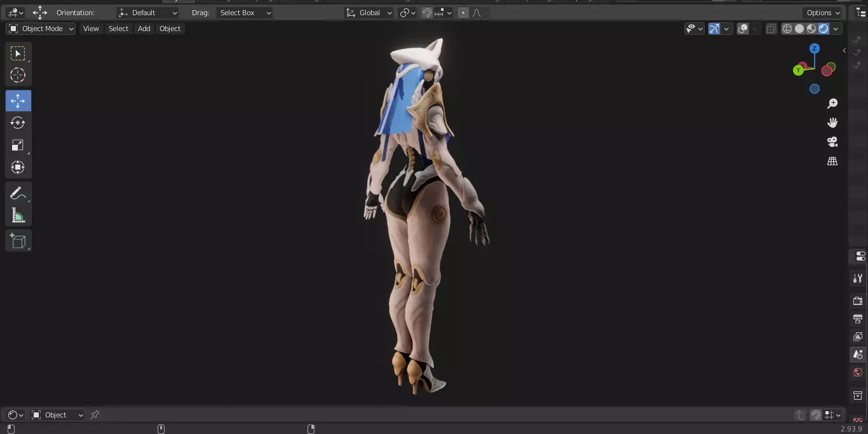Toggle snapping magnet in header
The image size is (868, 434).
(x=428, y=13)
